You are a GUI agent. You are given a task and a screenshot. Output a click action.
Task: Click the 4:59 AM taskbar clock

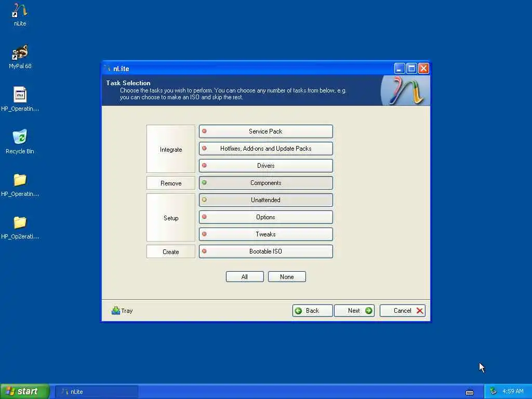coord(513,392)
